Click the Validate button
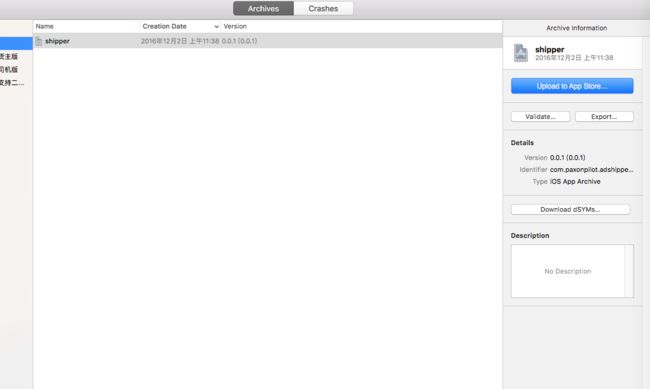 click(540, 117)
